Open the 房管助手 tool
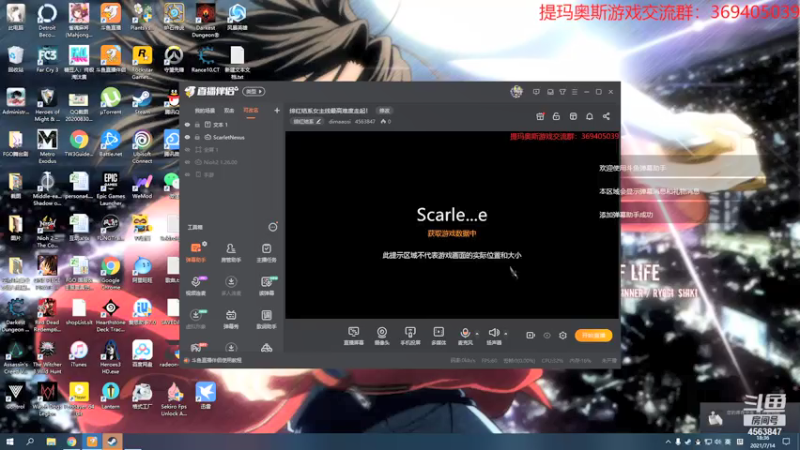Screen dimensions: 800x450 pos(231,253)
